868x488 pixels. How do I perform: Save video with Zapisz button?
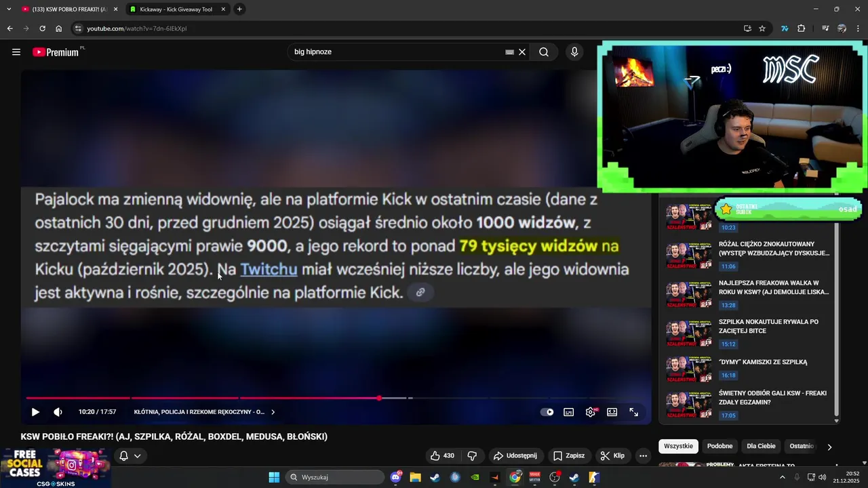coord(569,455)
